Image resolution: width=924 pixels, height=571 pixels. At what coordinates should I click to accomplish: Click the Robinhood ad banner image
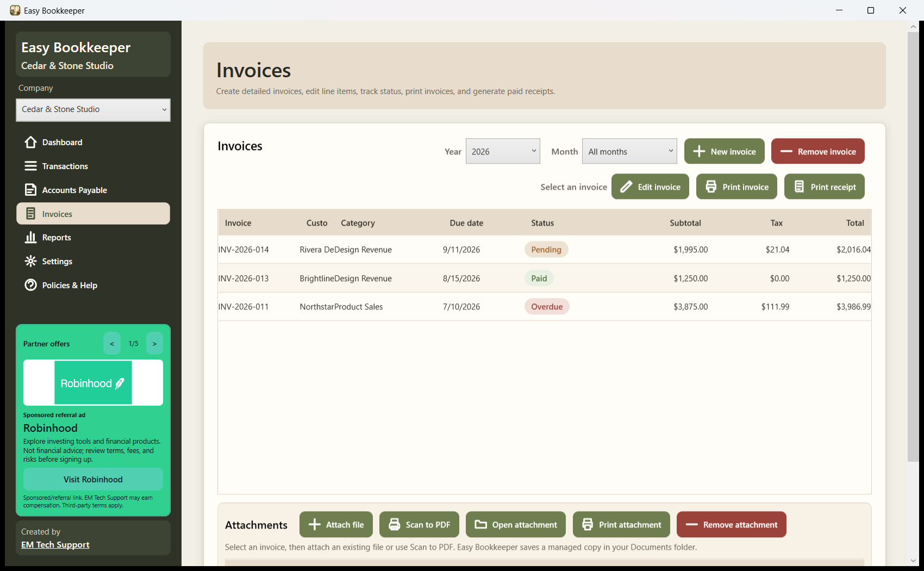click(x=93, y=382)
